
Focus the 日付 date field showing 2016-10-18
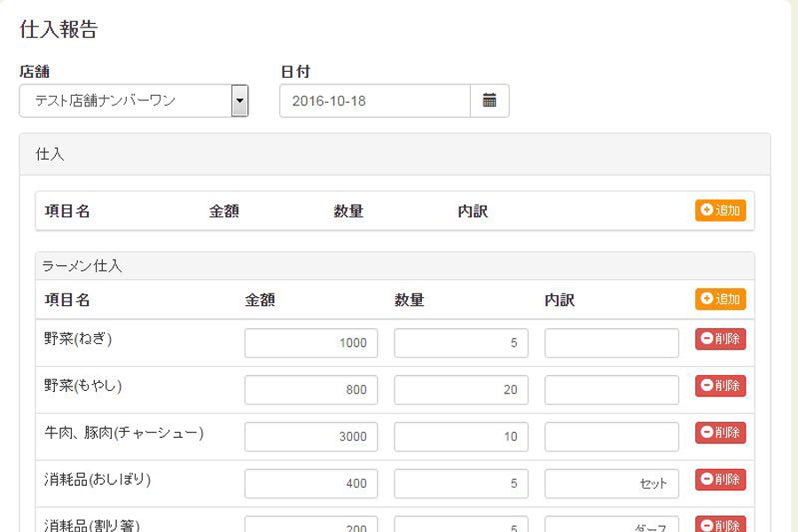pos(374,101)
